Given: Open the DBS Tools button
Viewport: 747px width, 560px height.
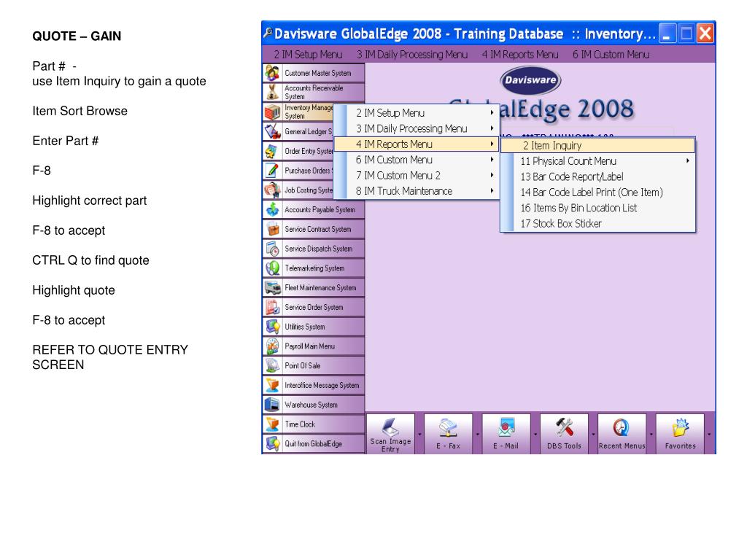Looking at the screenshot, I should click(x=564, y=434).
